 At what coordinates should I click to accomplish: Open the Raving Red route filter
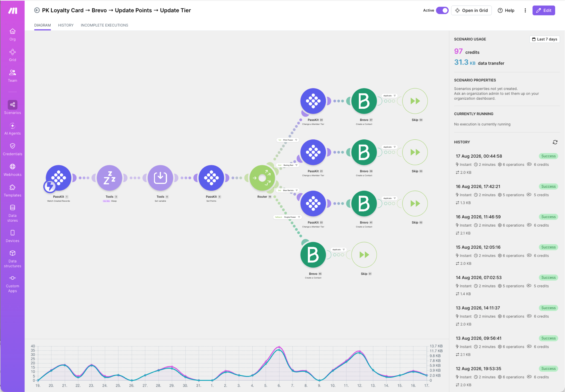click(x=288, y=165)
